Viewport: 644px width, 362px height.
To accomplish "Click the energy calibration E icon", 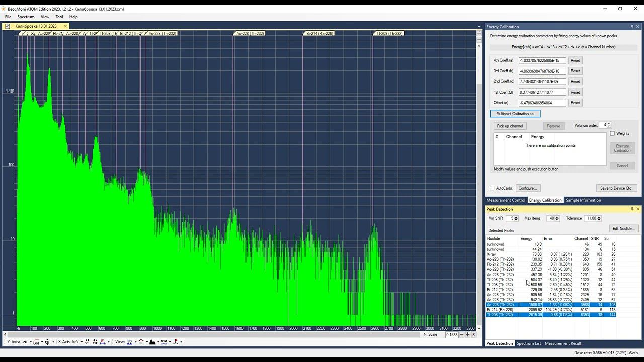I will (102, 342).
